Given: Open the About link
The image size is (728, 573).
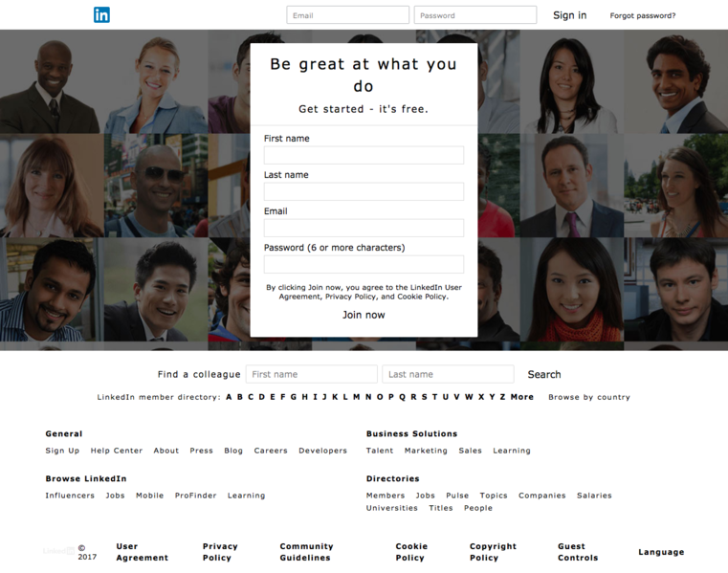Looking at the screenshot, I should coord(166,451).
